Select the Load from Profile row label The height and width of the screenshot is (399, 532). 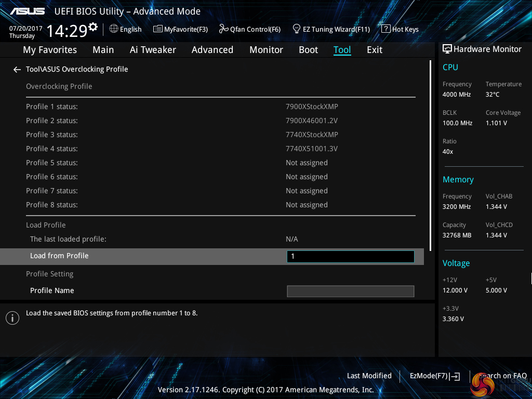[59, 256]
